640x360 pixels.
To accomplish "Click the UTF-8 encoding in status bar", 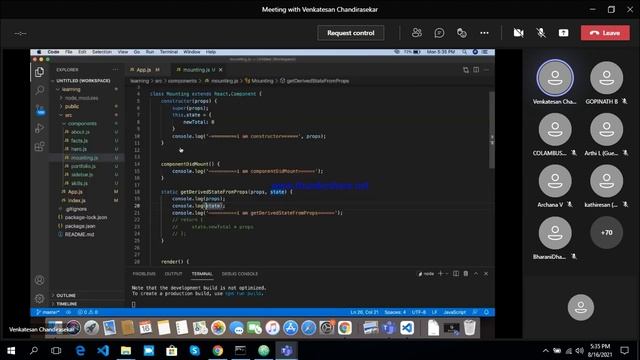I will [x=419, y=312].
